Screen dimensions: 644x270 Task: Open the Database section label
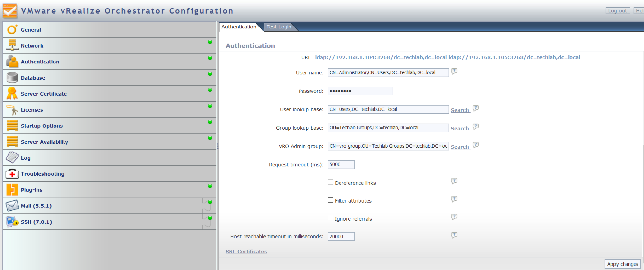(33, 78)
